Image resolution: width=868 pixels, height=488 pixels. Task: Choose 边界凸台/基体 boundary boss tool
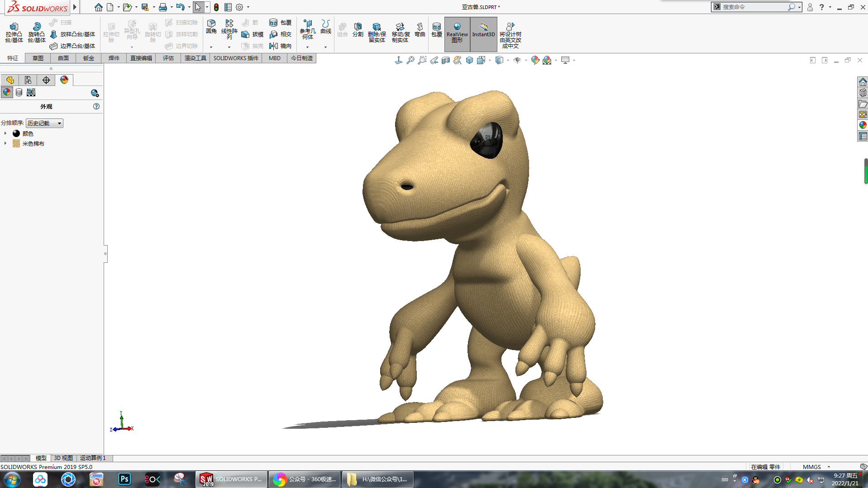pos(72,46)
